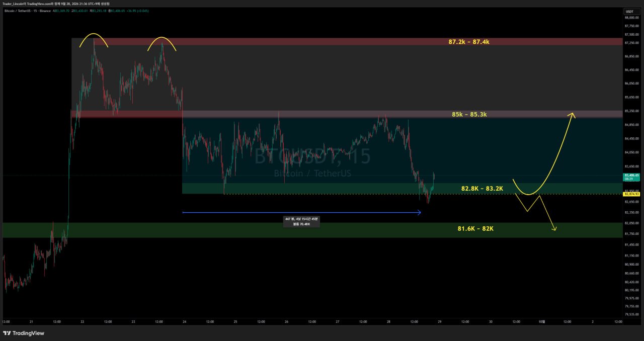This screenshot has height=341, width=644.
Task: Click the 10월 month label on time axis
Action: click(x=542, y=321)
